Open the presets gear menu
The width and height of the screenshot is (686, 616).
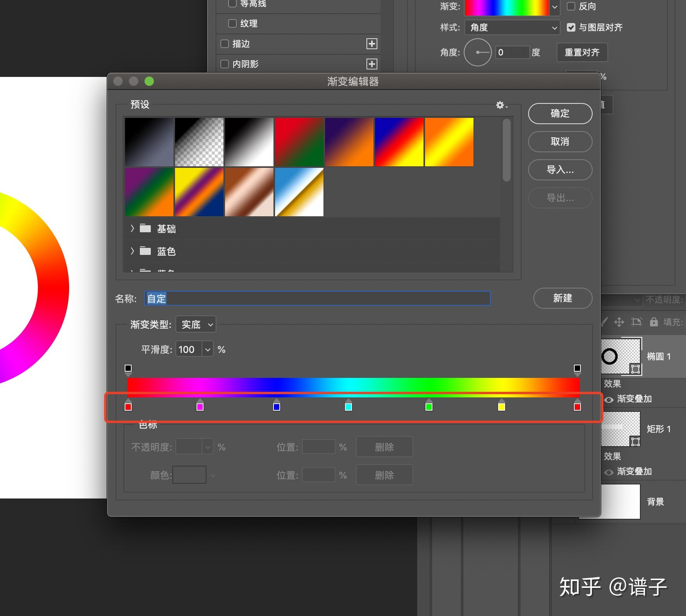coord(501,105)
